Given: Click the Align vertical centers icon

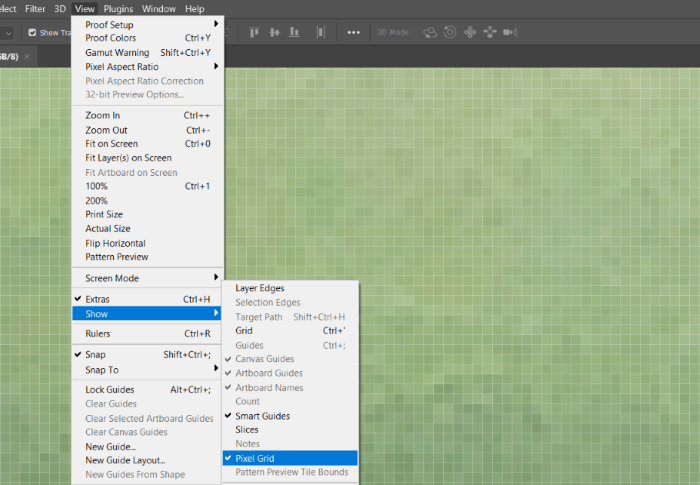Looking at the screenshot, I should tap(275, 32).
